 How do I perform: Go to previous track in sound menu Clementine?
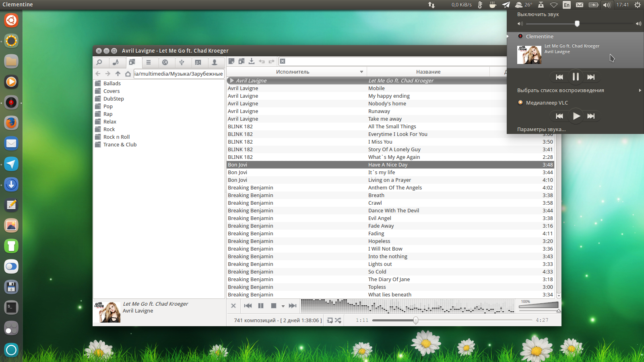pos(559,77)
